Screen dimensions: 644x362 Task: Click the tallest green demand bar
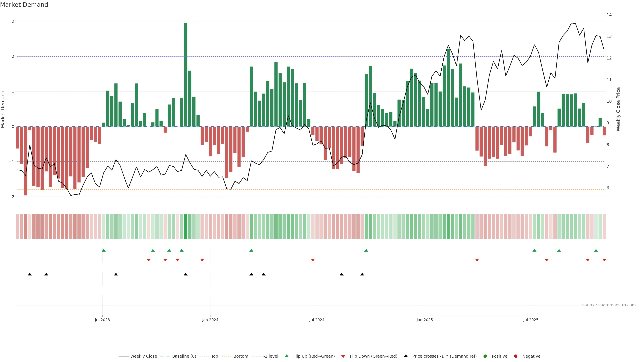click(186, 75)
